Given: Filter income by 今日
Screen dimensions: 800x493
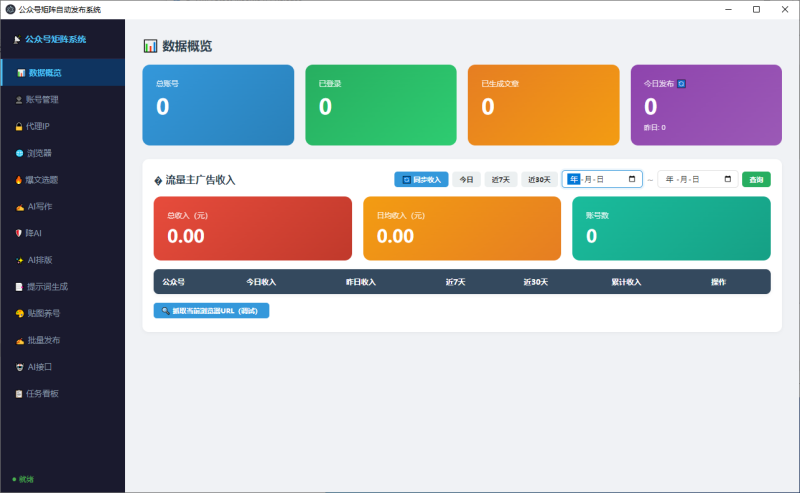Looking at the screenshot, I should click(x=466, y=180).
